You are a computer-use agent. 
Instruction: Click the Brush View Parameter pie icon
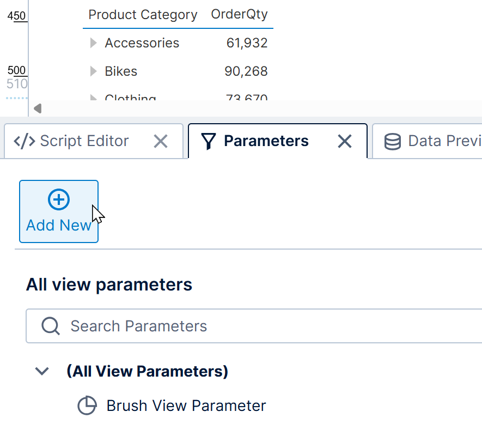[x=87, y=405]
